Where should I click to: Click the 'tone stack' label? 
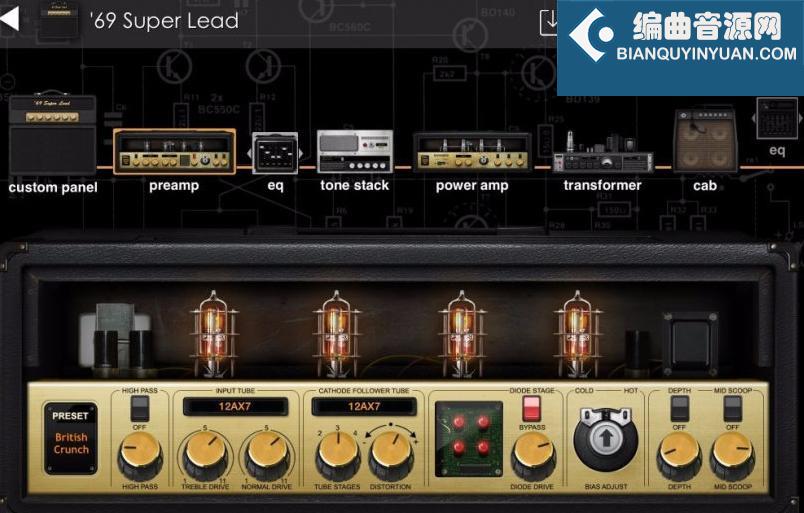coord(355,185)
